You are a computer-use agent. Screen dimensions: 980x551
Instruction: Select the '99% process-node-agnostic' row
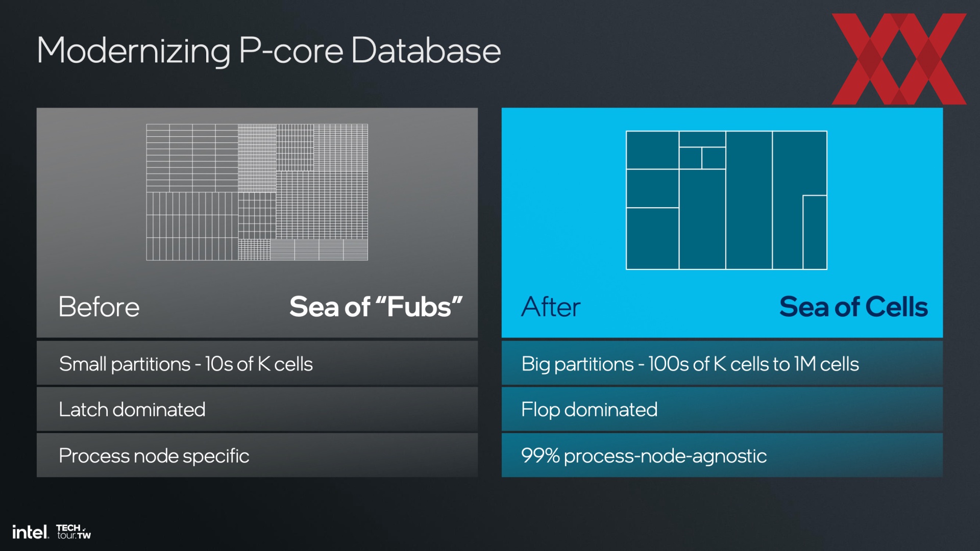pyautogui.click(x=722, y=456)
